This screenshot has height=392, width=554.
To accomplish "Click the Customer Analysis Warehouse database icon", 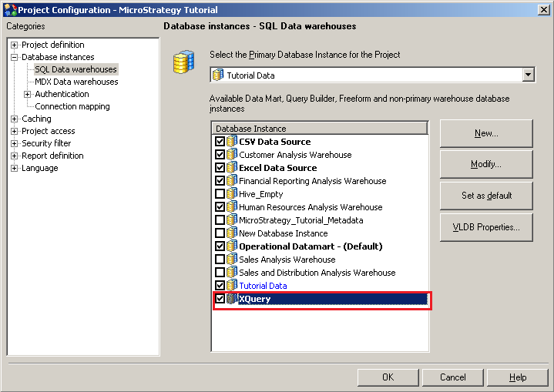I will point(232,154).
